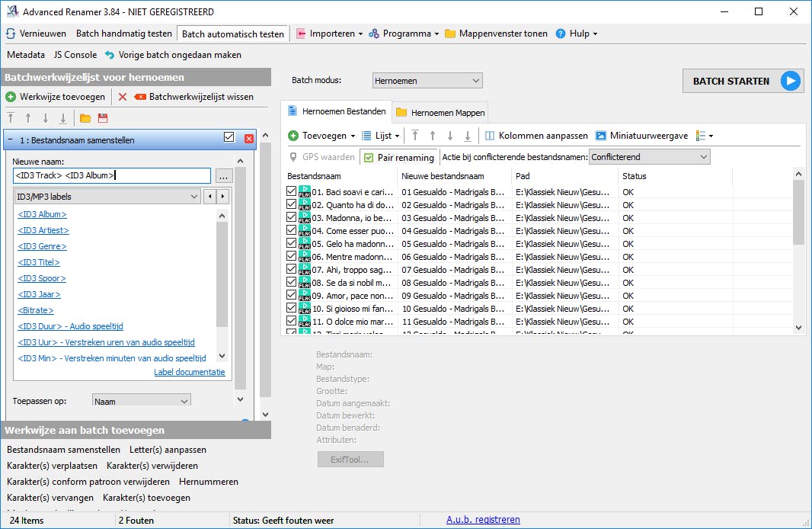Screen dimensions: 812x529
Task: Uncheck the file 01. Baci soavi e cari
Action: [291, 192]
